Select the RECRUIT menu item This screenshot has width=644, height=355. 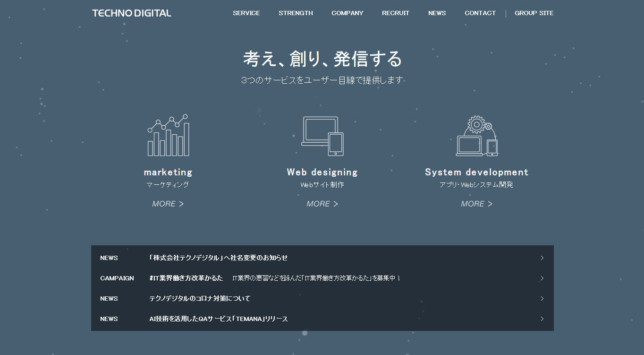tap(395, 13)
